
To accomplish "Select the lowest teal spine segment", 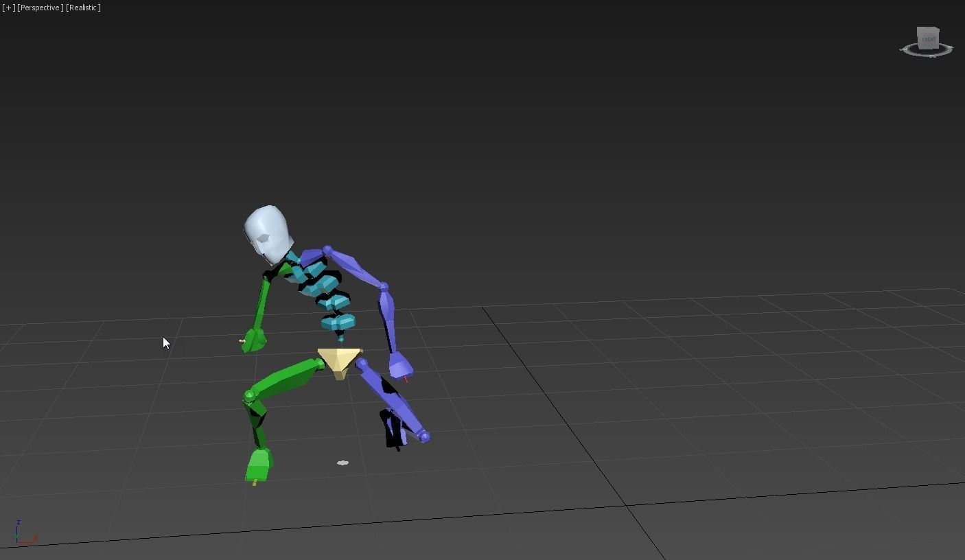I will 338,321.
